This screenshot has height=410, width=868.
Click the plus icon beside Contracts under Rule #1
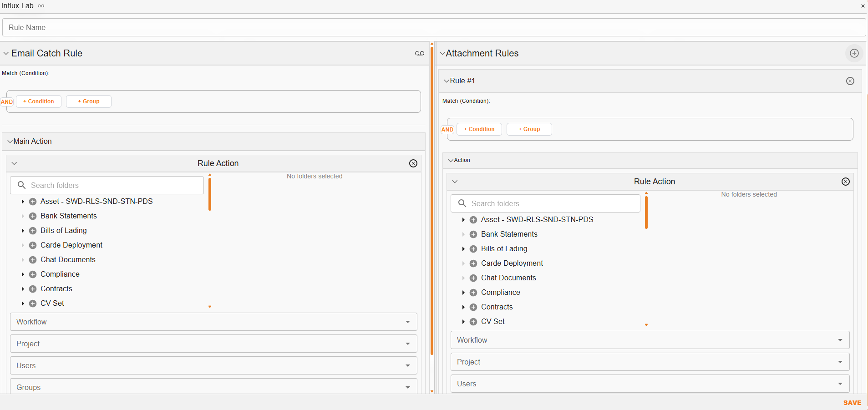click(473, 307)
